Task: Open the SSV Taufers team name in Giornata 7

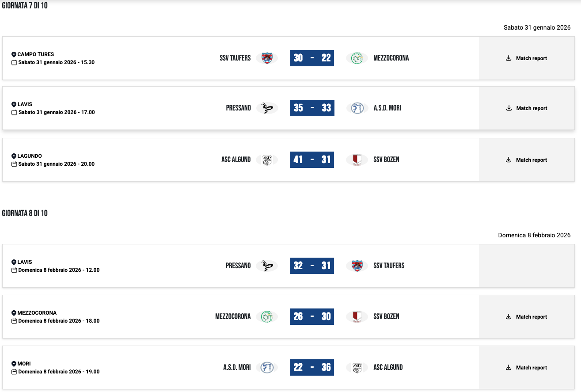Action: tap(235, 58)
